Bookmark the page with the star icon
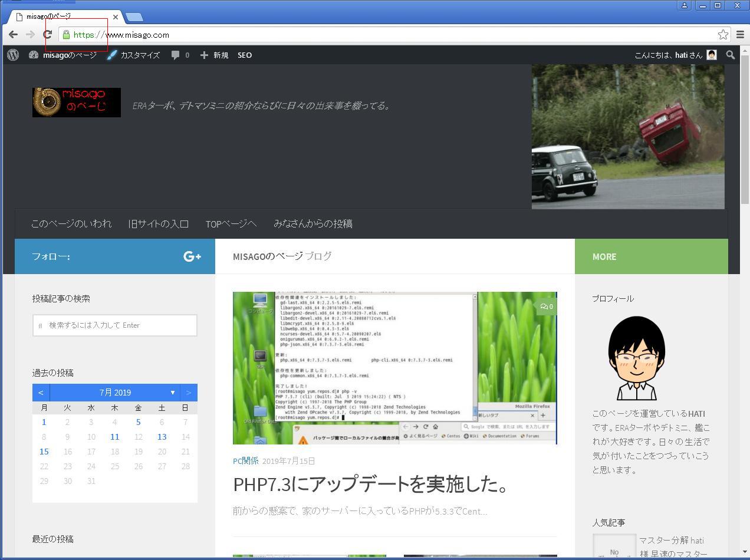 723,35
